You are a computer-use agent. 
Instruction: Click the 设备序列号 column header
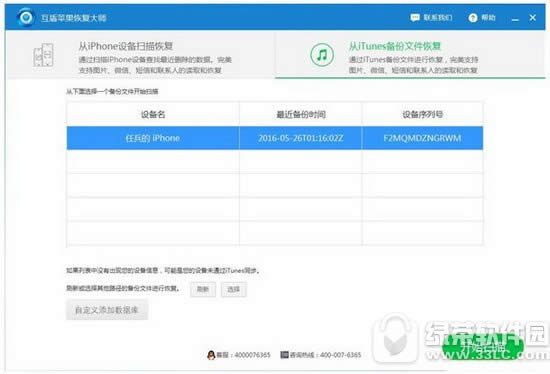point(422,114)
